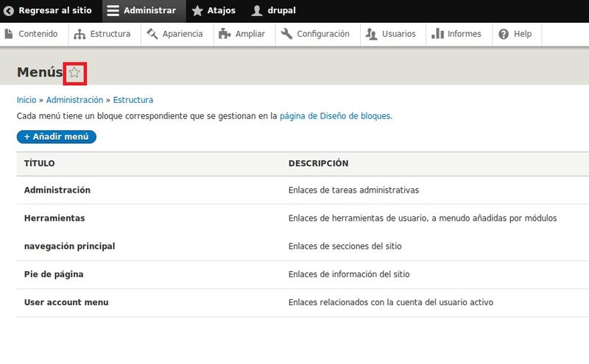Select the Administración menu row title

pyautogui.click(x=57, y=190)
